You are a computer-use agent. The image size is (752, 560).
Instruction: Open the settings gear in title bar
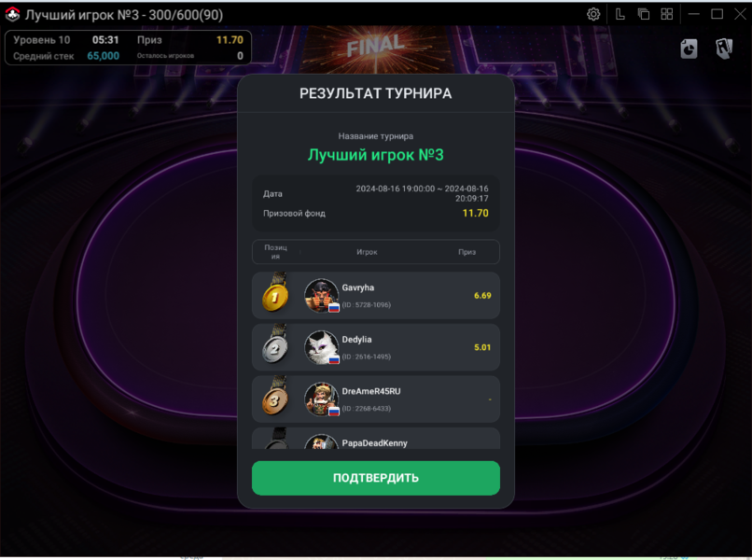pos(593,14)
